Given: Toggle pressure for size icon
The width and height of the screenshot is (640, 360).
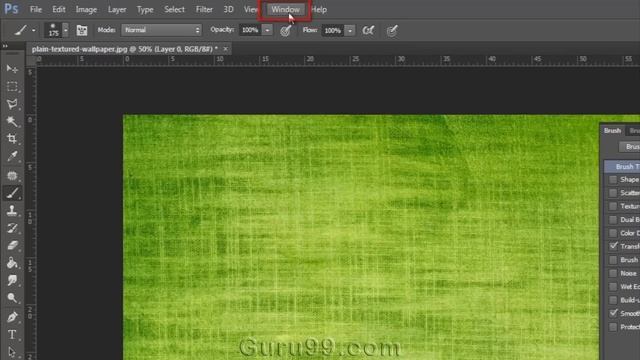Looking at the screenshot, I should point(392,30).
